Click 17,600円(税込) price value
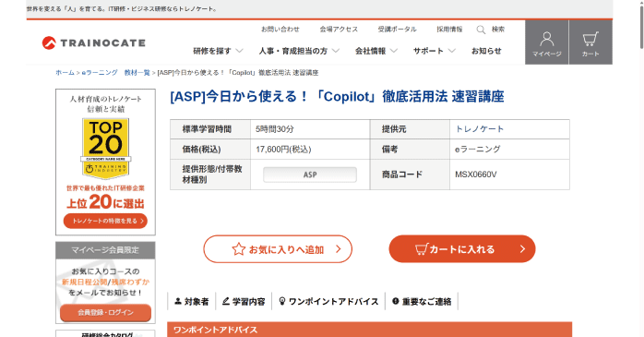This screenshot has width=644, height=337. (283, 150)
